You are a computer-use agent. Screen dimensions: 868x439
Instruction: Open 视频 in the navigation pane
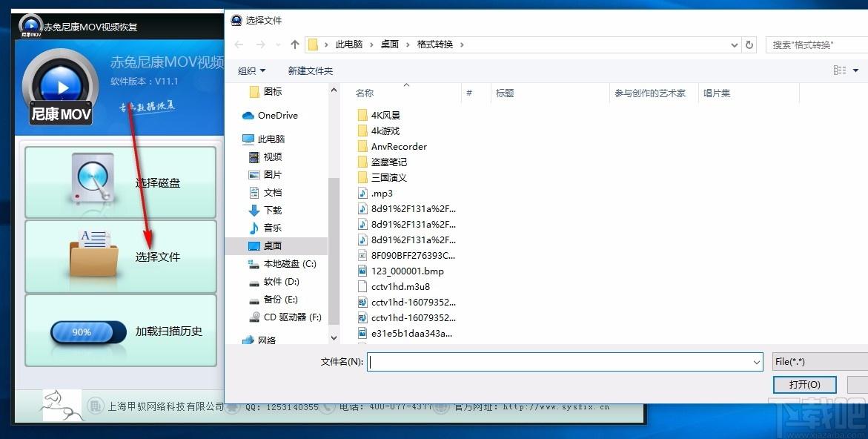[265, 156]
